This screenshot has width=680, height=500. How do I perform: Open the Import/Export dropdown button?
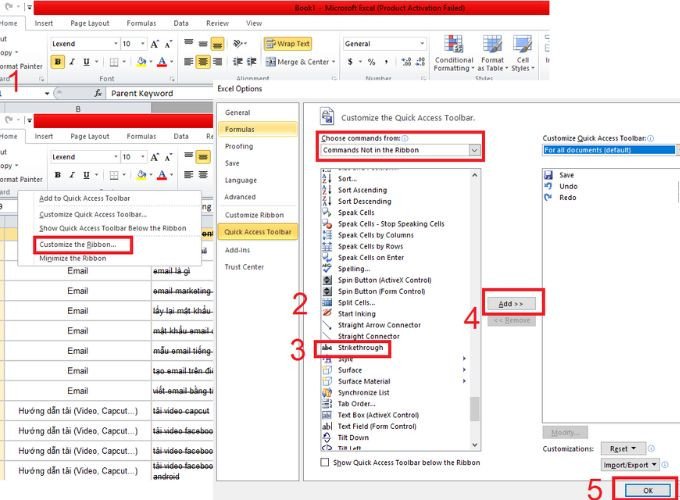(x=630, y=465)
